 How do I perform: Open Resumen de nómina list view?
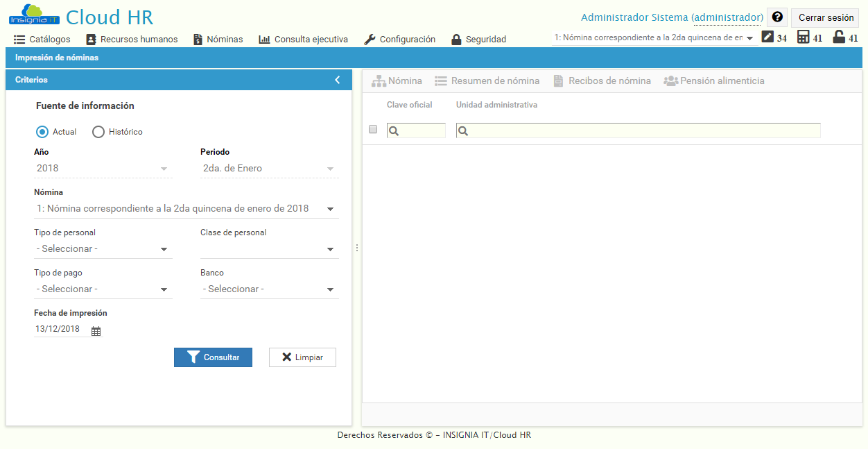(441, 80)
